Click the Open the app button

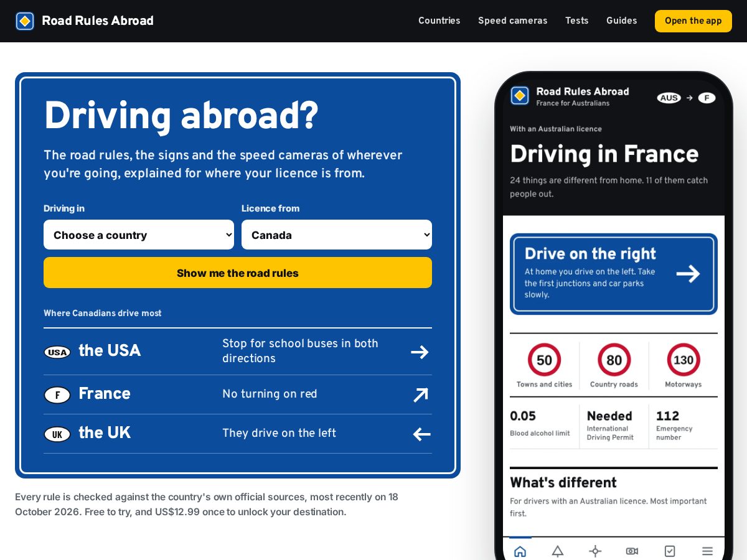(x=693, y=21)
